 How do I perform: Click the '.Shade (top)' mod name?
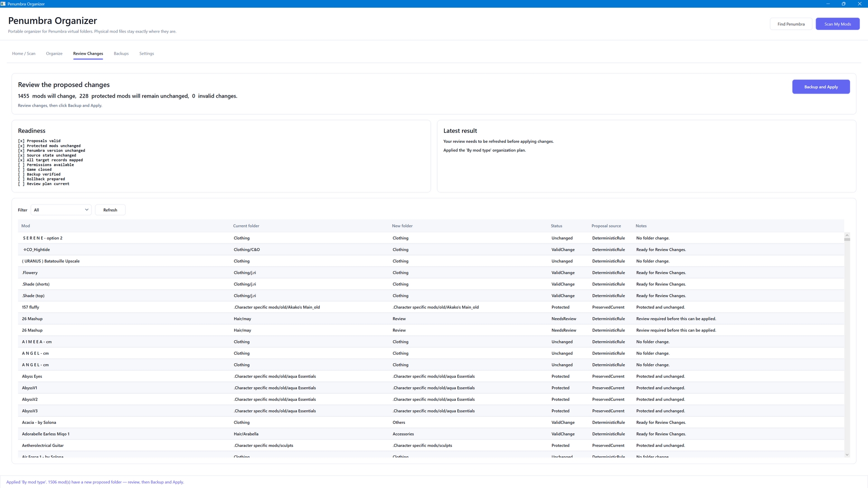click(x=33, y=296)
